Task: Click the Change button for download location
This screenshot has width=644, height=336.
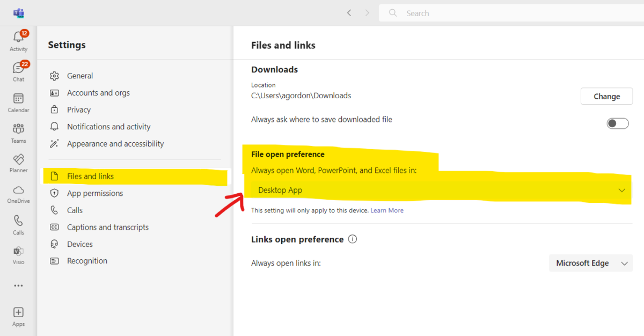Action: (x=606, y=96)
